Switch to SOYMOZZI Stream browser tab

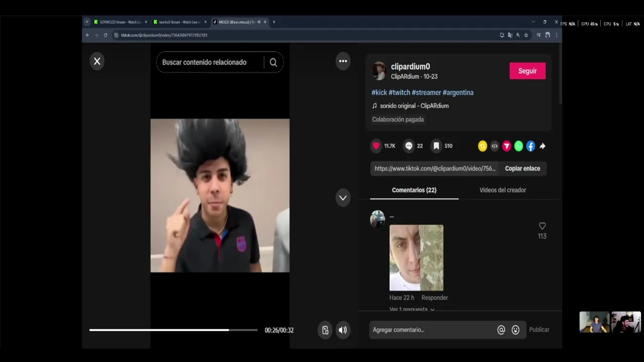(120, 22)
